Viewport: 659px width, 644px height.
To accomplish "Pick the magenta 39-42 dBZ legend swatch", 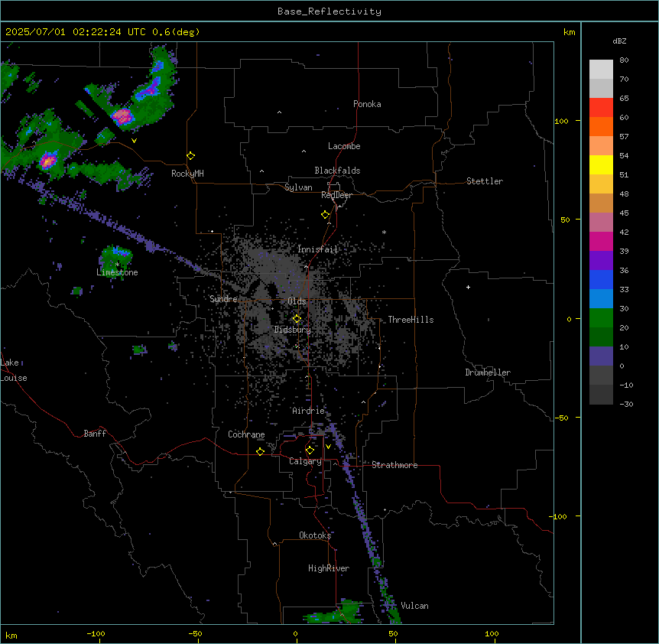I will pos(601,241).
